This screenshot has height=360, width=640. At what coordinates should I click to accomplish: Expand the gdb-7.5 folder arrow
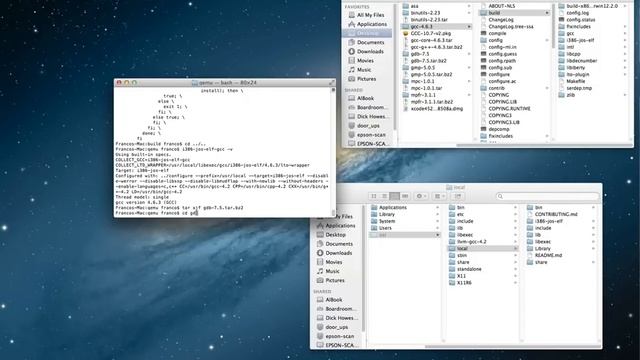point(469,54)
